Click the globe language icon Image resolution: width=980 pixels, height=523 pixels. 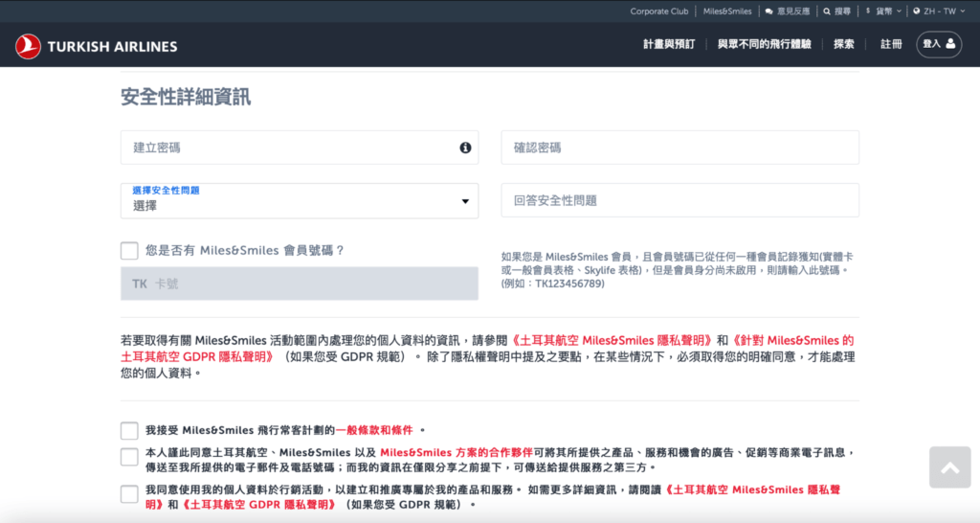pos(916,11)
